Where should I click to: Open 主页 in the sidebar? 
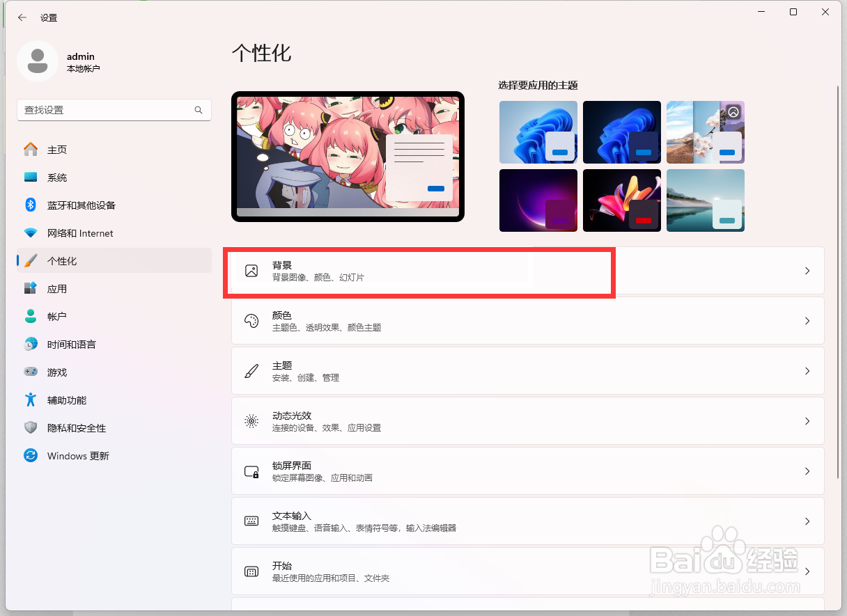[114, 150]
